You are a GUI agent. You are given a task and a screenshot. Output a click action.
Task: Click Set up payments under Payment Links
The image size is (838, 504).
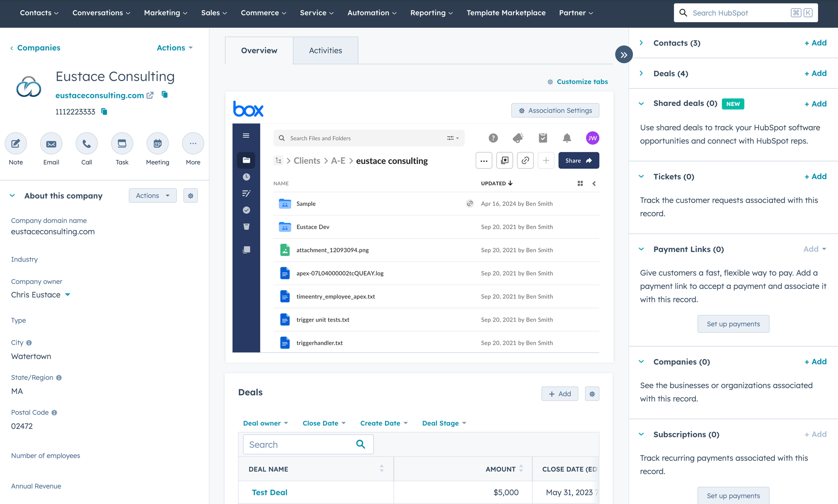pos(733,324)
